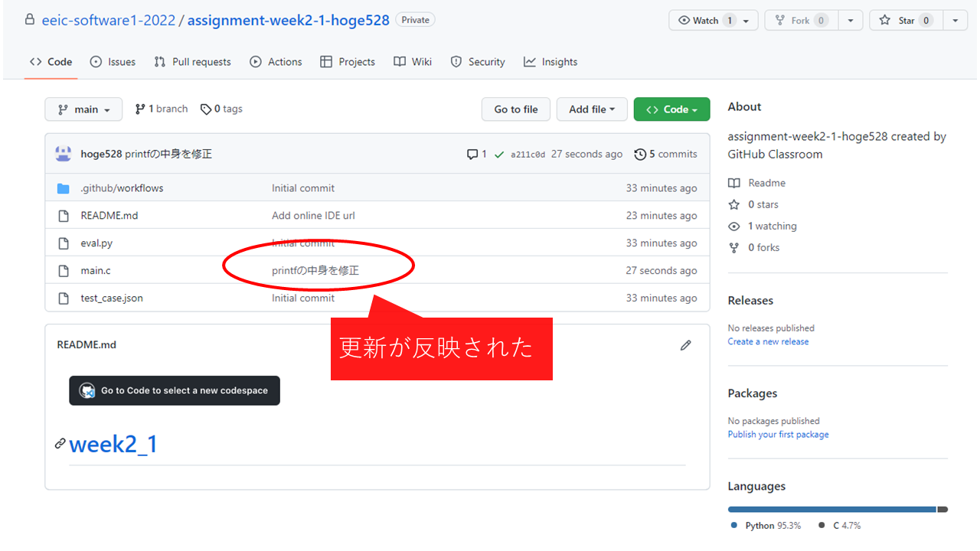Viewport: 980px width, 551px height.
Task: Switch to the Issues tab
Action: pyautogui.click(x=113, y=62)
